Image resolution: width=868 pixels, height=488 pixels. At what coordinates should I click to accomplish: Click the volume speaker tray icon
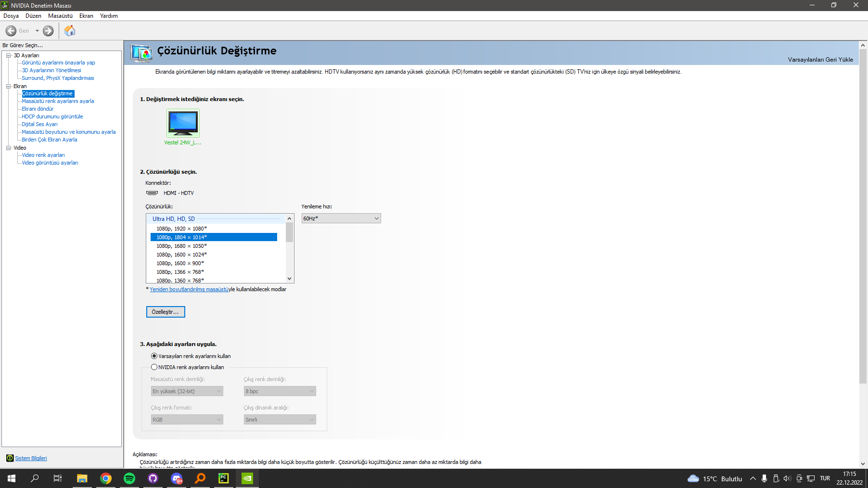(x=787, y=478)
